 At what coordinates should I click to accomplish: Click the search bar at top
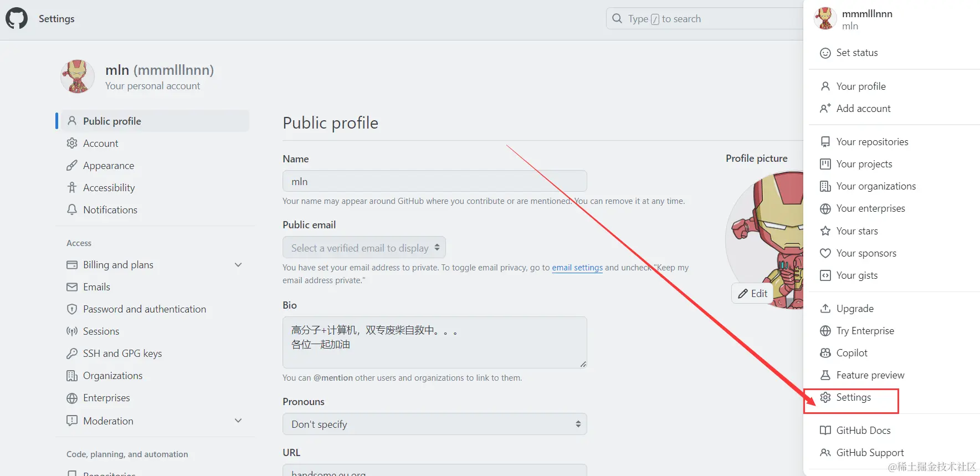[705, 18]
